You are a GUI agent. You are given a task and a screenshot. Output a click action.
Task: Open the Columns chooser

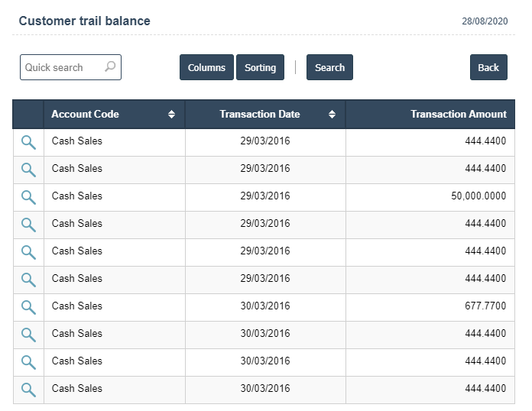(x=206, y=67)
